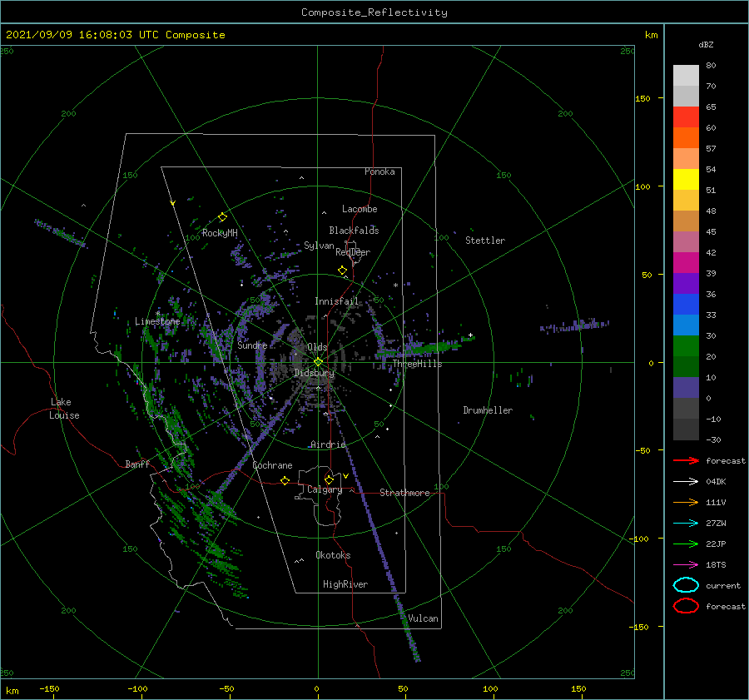Screen dimensions: 749x700
Task: Click the red forecast arrow in legend
Action: [x=686, y=460]
